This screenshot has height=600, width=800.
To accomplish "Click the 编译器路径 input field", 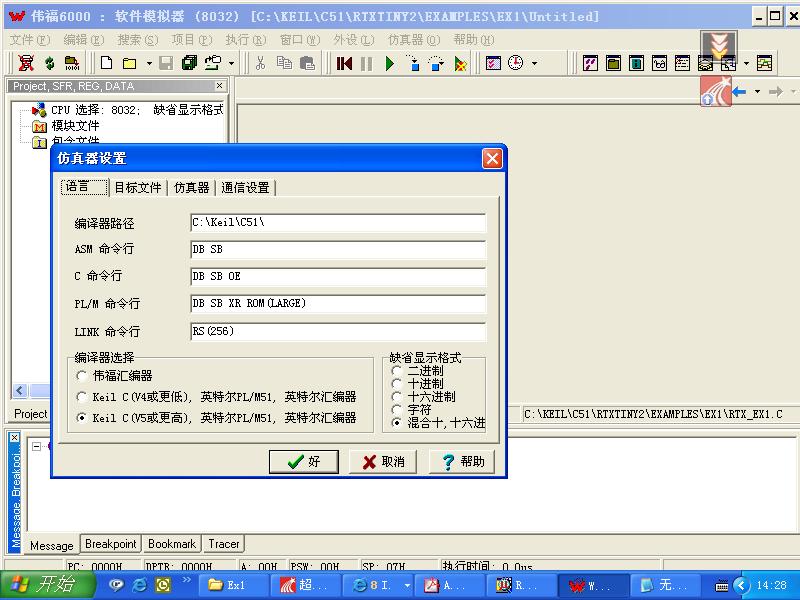I will tap(338, 223).
